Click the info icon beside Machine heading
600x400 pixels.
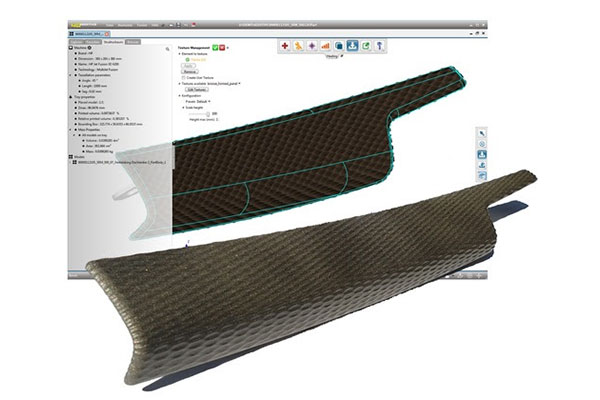point(89,48)
